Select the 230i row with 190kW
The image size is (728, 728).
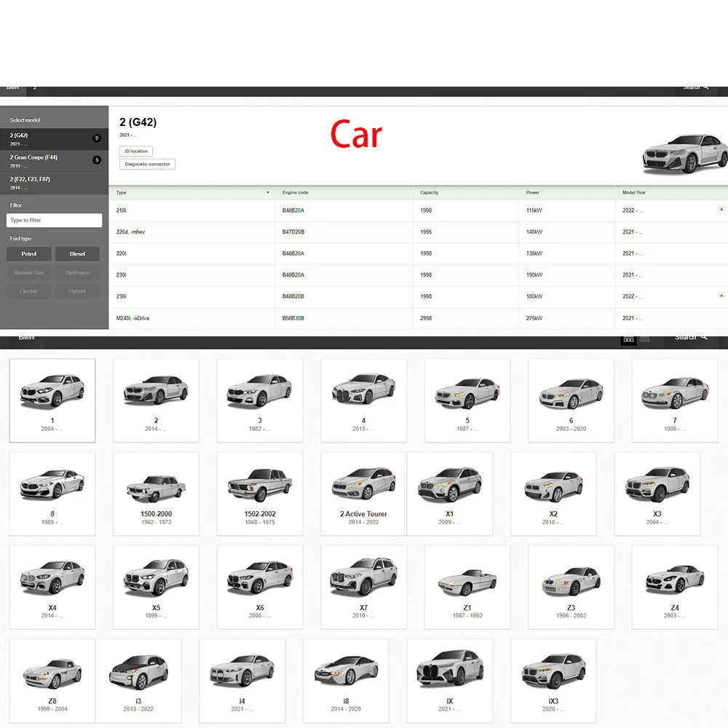tap(419, 275)
